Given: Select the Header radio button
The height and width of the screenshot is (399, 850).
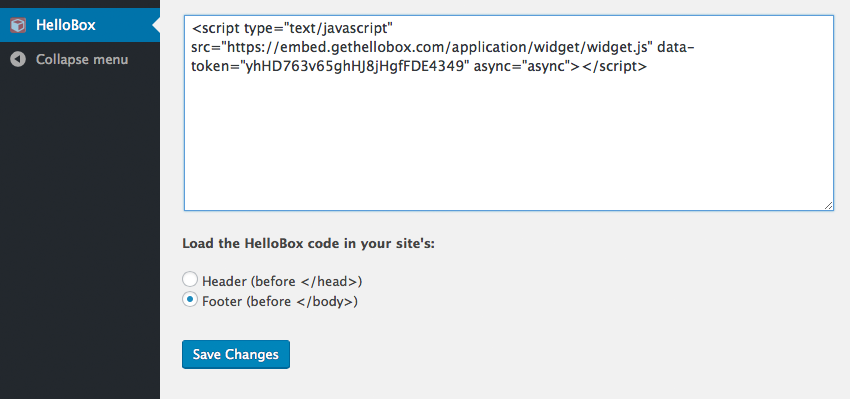Looking at the screenshot, I should click(x=190, y=280).
